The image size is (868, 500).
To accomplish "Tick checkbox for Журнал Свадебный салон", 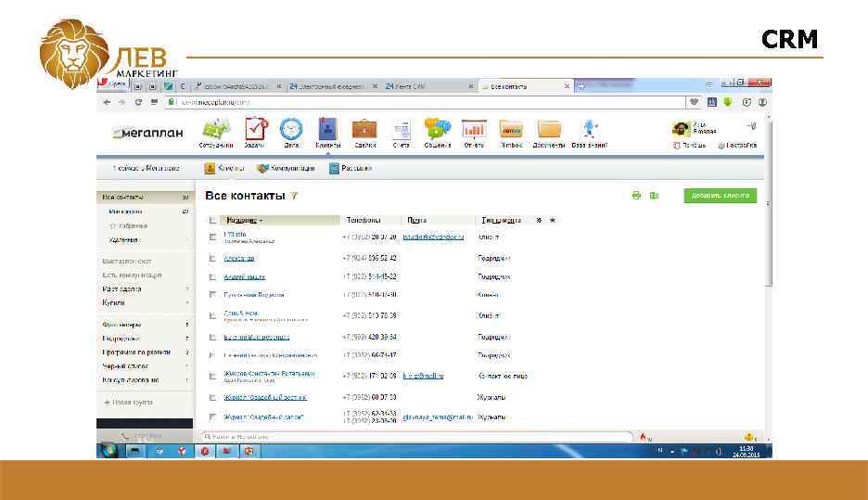I will pyautogui.click(x=212, y=417).
